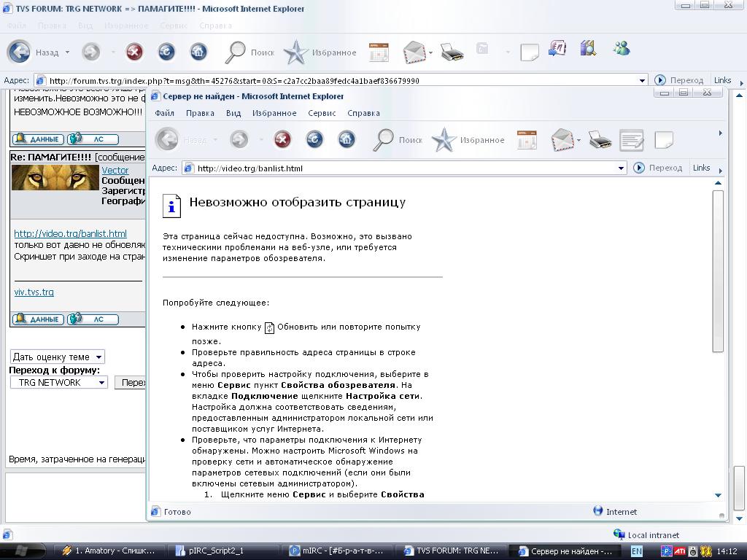Screen dimensions: 747x560
Task: Click ATI tray icon
Action: pos(680,551)
